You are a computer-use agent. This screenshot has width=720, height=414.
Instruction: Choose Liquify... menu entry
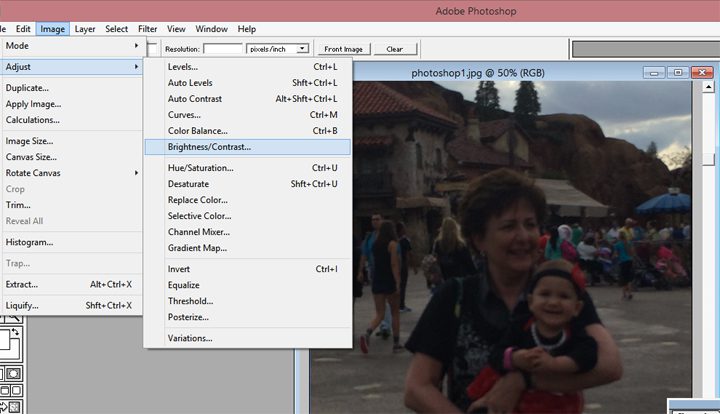click(71, 305)
